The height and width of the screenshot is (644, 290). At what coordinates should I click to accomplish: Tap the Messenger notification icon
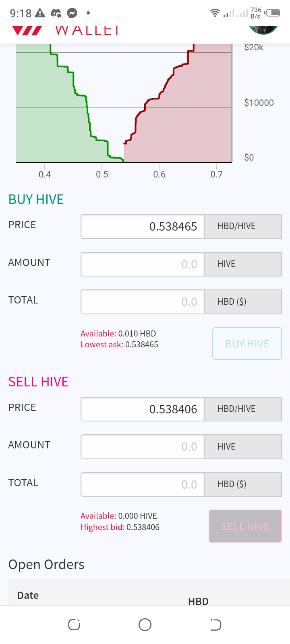pos(72,13)
